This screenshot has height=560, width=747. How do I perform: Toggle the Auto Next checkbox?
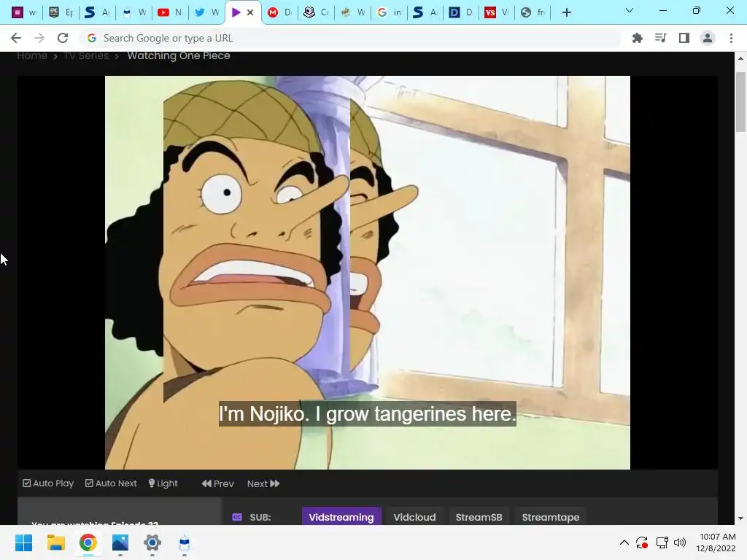(x=111, y=483)
